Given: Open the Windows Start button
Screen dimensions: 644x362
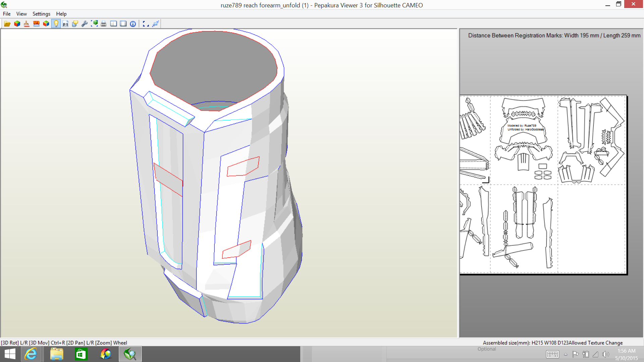Looking at the screenshot, I should pyautogui.click(x=10, y=354).
